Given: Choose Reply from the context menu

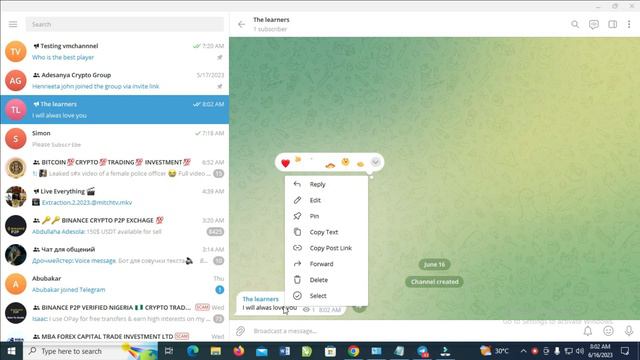Looking at the screenshot, I should (x=326, y=184).
